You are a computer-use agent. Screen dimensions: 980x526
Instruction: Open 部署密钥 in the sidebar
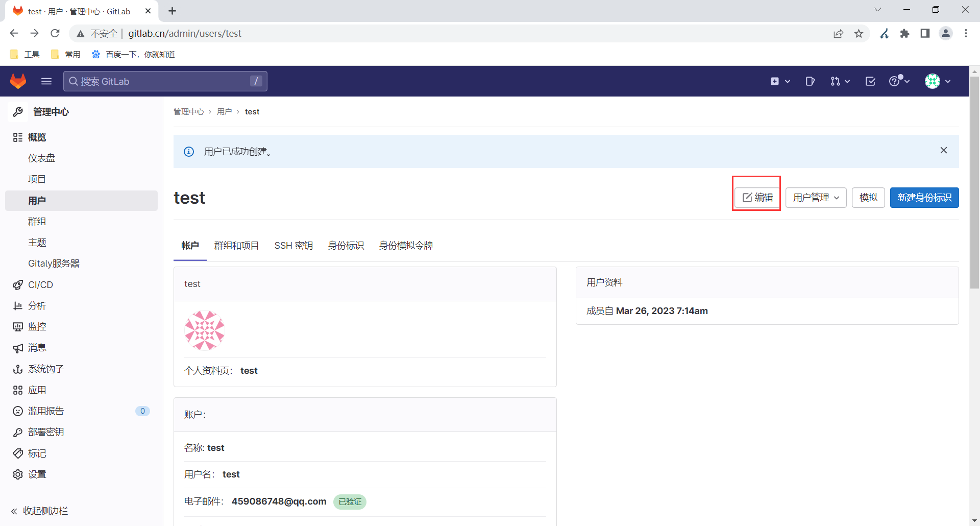click(x=82, y=432)
